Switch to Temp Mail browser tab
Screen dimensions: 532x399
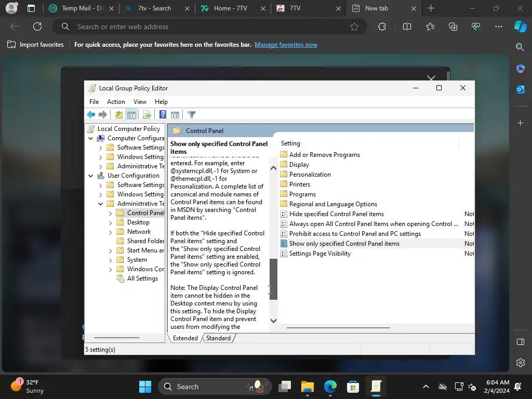82,8
